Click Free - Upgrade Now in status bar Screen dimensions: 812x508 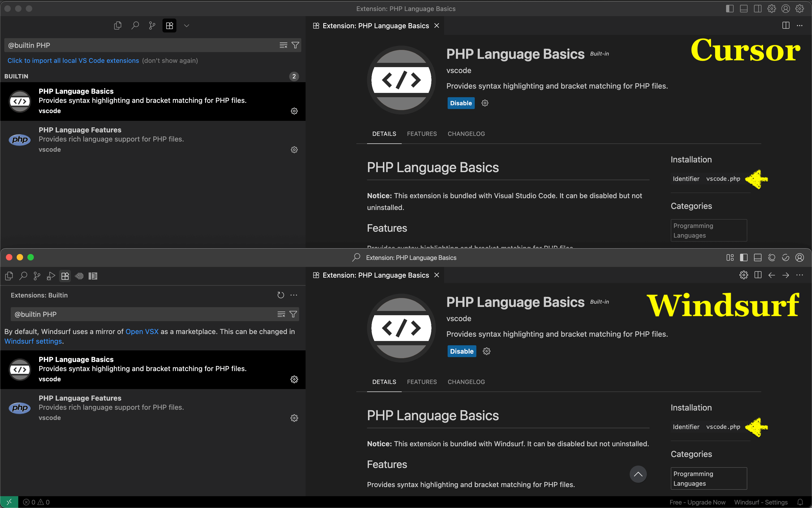[697, 502]
